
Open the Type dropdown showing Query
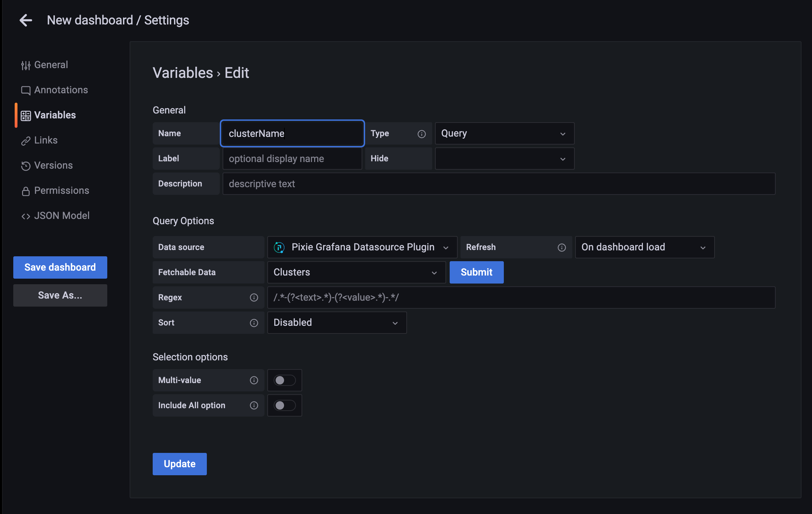point(504,133)
